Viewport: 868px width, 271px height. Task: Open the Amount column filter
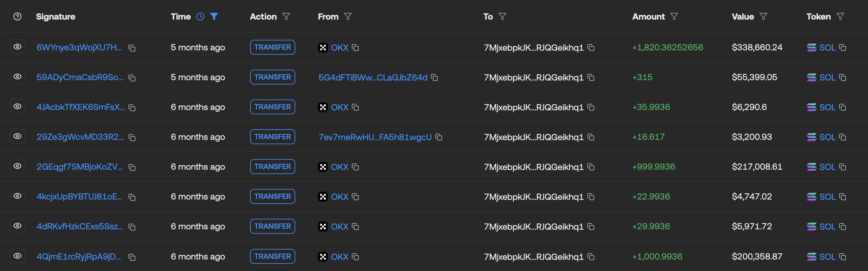674,16
